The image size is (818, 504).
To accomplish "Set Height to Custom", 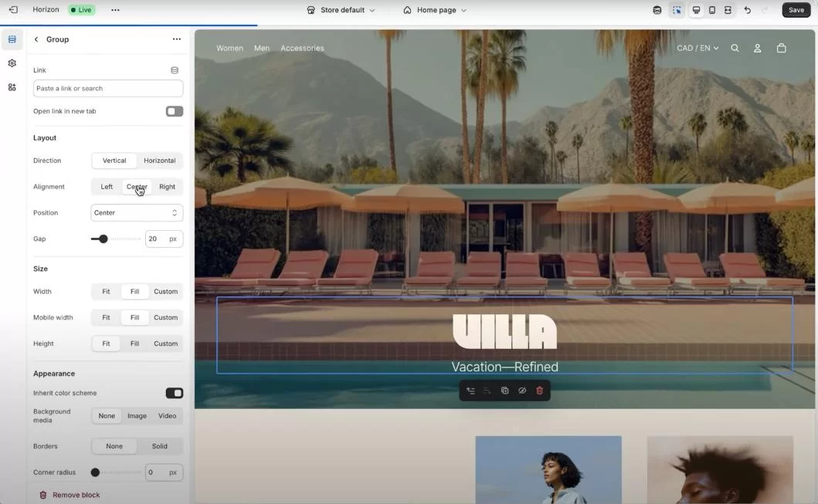I will 166,343.
